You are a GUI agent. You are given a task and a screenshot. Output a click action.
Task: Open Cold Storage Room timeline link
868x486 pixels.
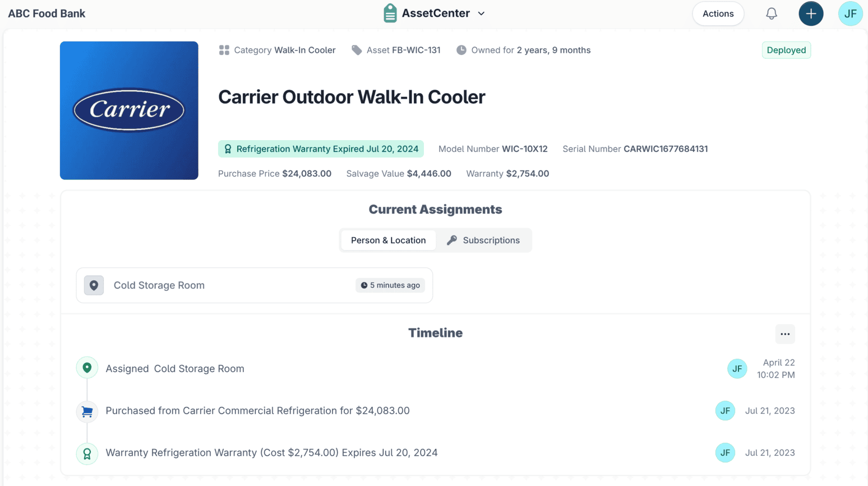click(199, 368)
